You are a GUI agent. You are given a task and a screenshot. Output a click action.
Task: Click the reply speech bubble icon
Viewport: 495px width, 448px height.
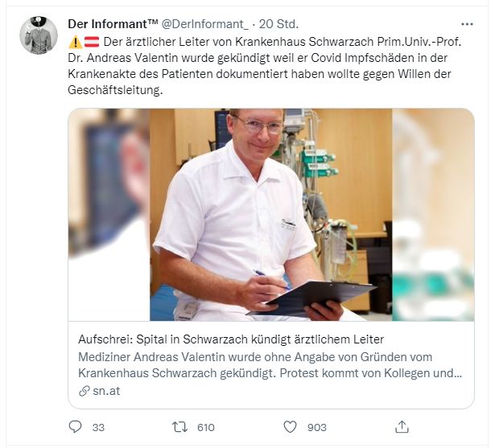[75, 427]
